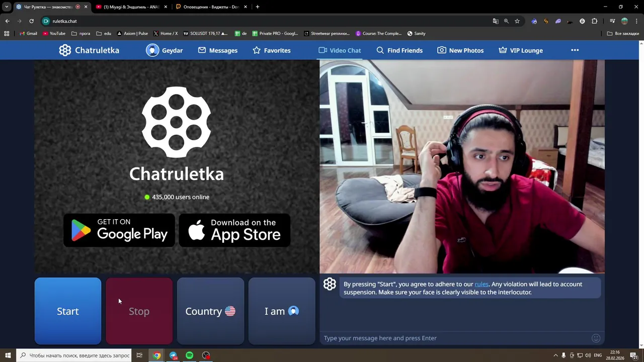Open the media control playlist icon
This screenshot has width=644, height=362.
tap(612, 21)
